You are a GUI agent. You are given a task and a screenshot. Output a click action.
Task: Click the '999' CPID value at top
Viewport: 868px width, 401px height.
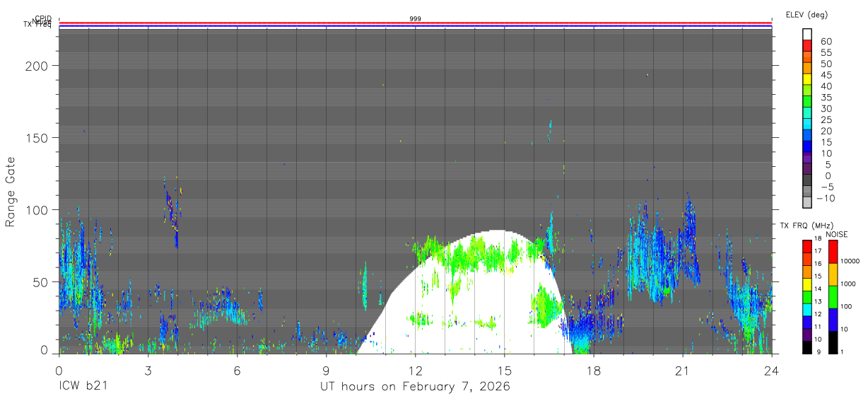[415, 18]
